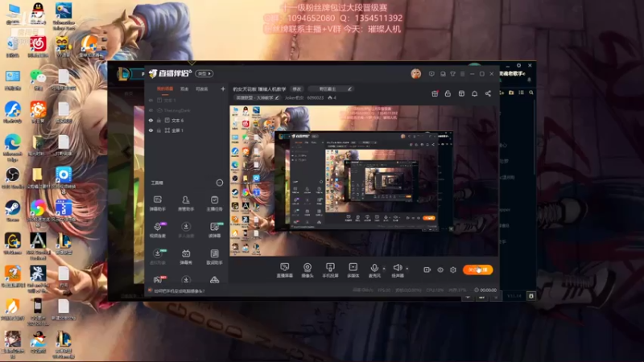This screenshot has width=644, height=362.
Task: Click the League of Legends logo behind
Action: pos(123,74)
